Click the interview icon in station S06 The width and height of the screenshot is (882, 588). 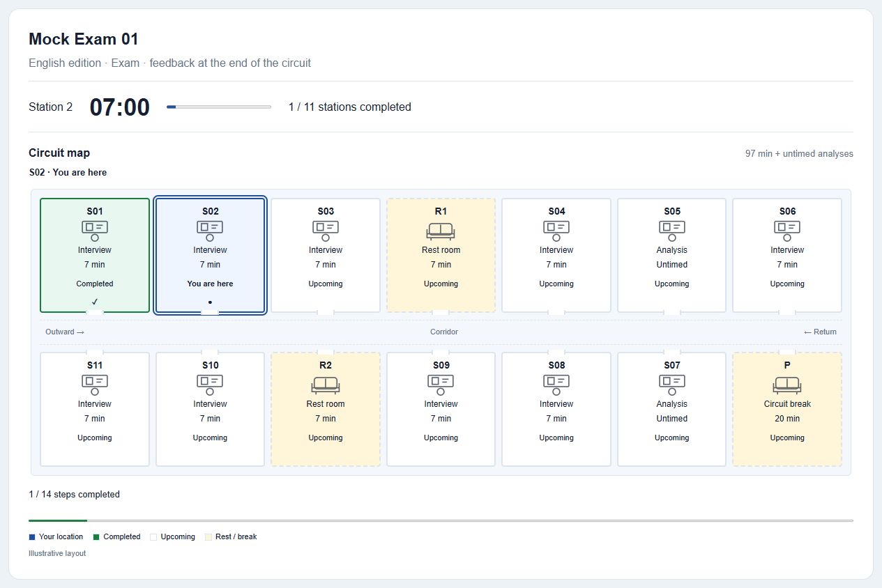click(x=787, y=231)
